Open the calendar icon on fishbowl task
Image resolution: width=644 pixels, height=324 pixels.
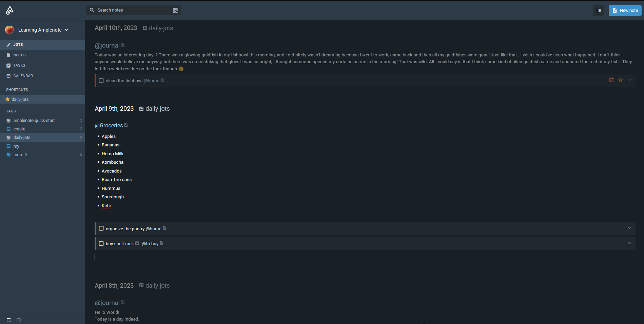tap(611, 80)
